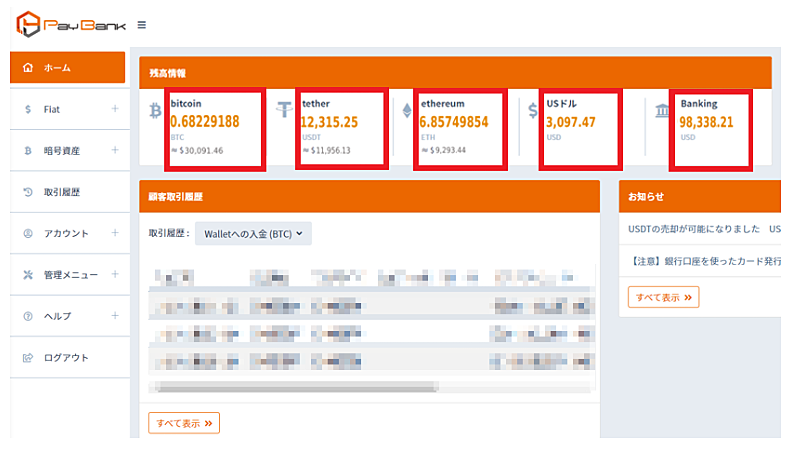Expand the アカウント menu plus sign
Viewport: 790px width, 452px height.
point(115,233)
